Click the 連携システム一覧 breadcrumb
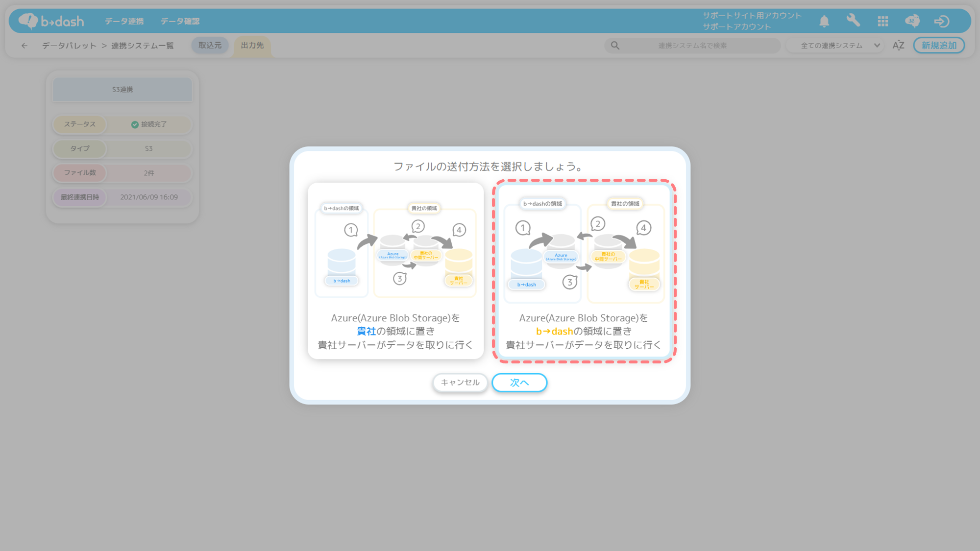The height and width of the screenshot is (551, 980). (x=142, y=46)
